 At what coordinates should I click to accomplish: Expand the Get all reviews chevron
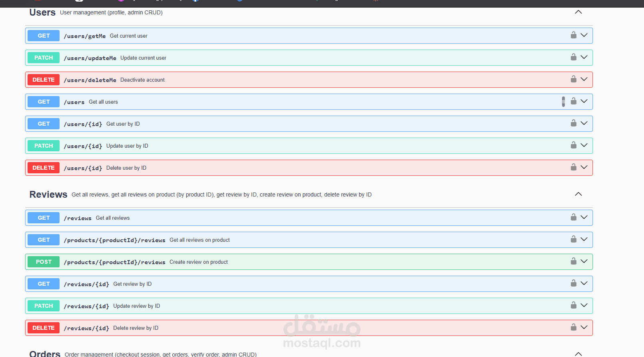[584, 217]
